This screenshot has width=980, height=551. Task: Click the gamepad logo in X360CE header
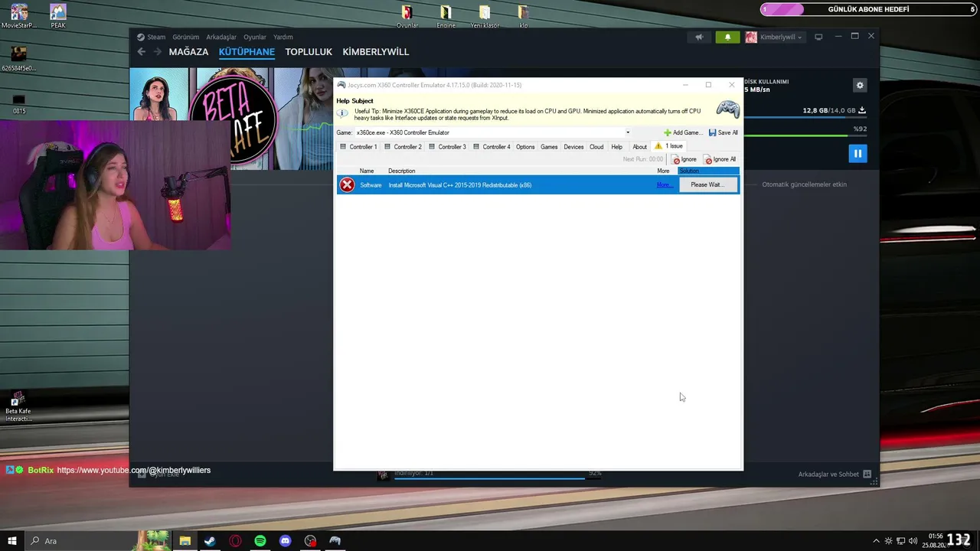click(x=727, y=109)
